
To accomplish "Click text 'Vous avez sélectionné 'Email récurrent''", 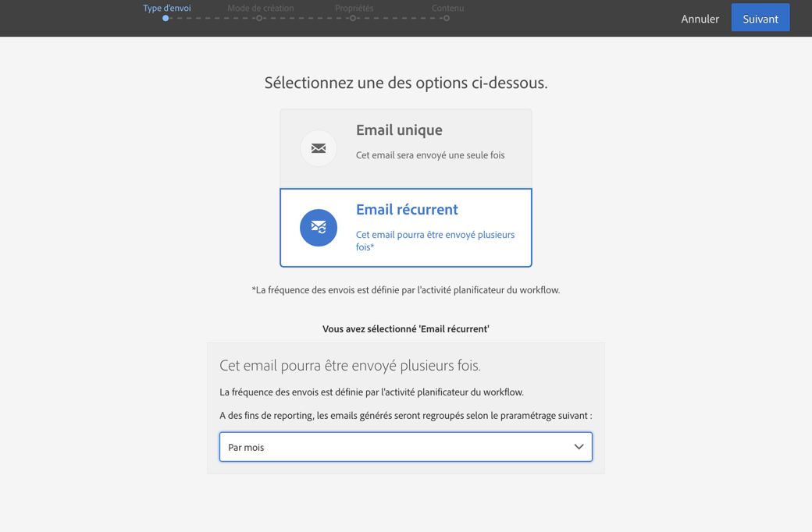I will [x=406, y=329].
